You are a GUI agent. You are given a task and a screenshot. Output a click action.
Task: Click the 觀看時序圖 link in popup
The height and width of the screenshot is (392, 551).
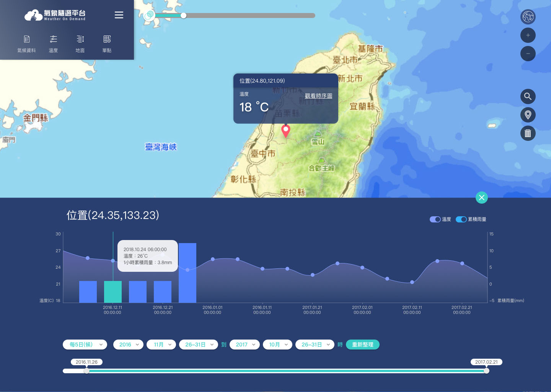click(318, 96)
